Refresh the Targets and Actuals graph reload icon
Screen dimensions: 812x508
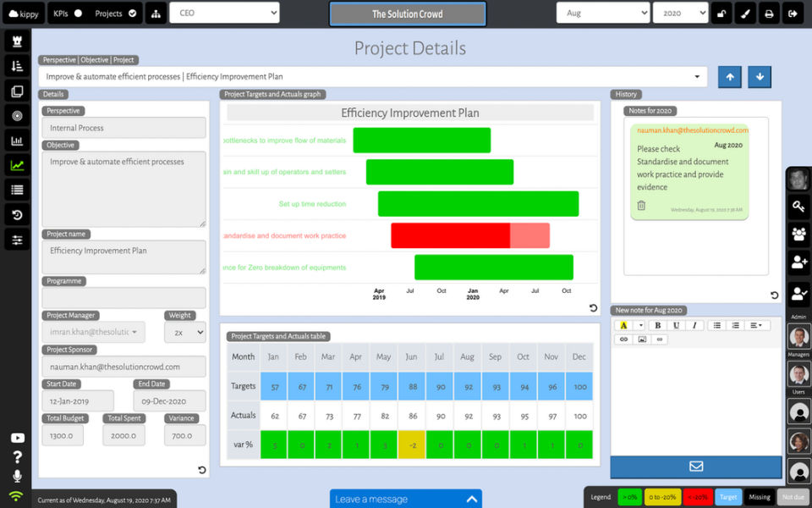593,308
